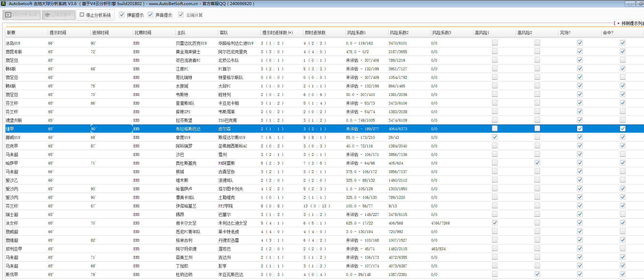This screenshot has height=280, width=644.
Task: Click the Autobetsoft app logo in title bar
Action: click(x=3, y=3)
